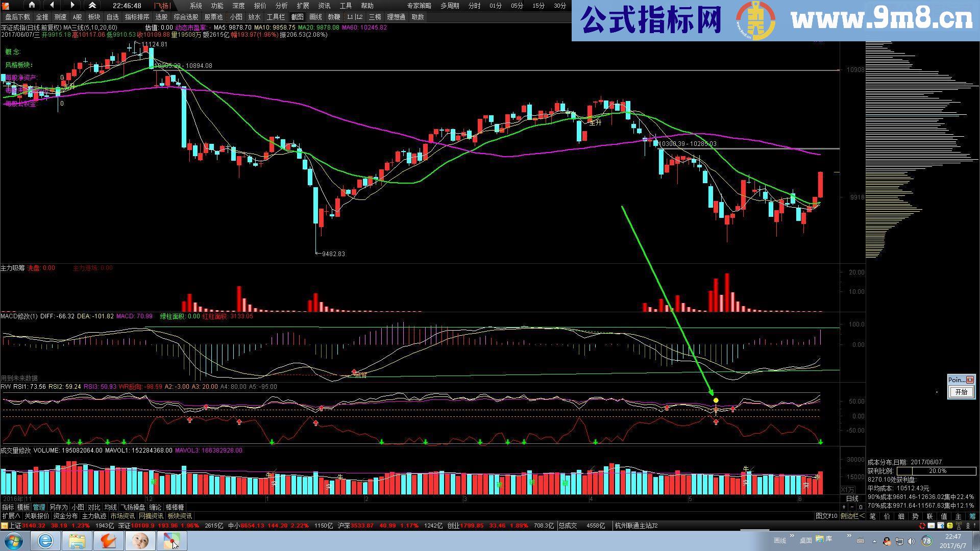
Task: Click the 开始 button
Action: (x=961, y=392)
